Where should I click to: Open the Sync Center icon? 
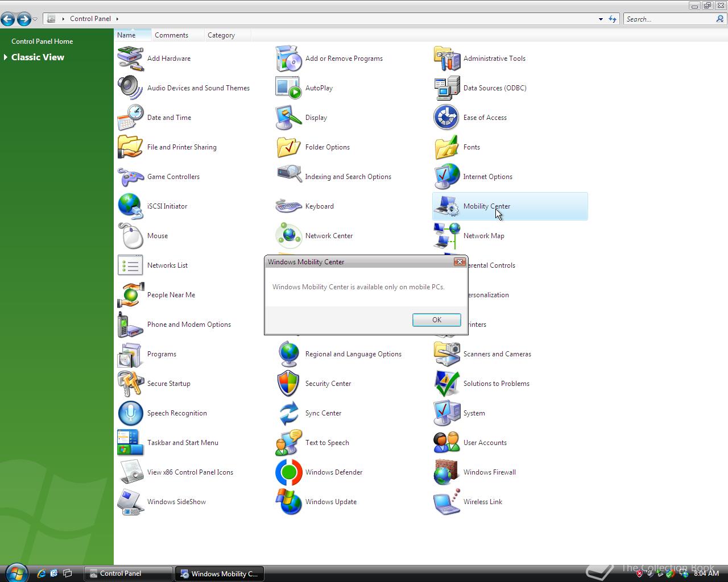[x=288, y=413]
